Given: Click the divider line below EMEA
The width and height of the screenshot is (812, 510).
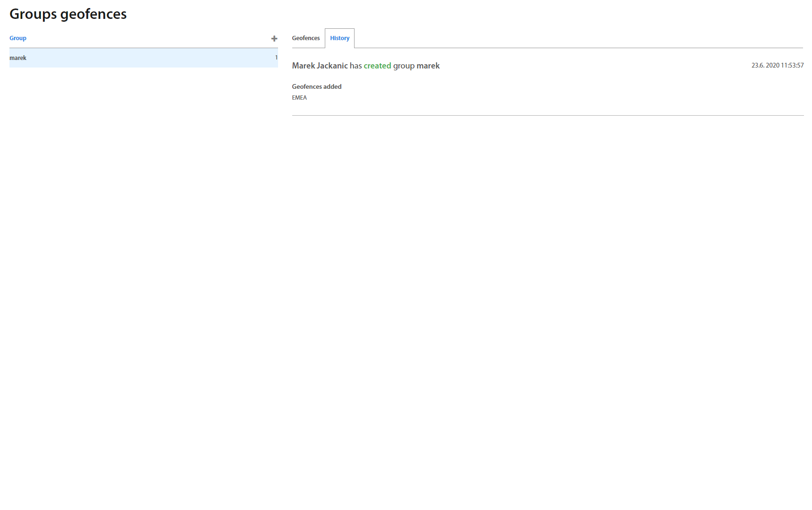Looking at the screenshot, I should point(548,115).
